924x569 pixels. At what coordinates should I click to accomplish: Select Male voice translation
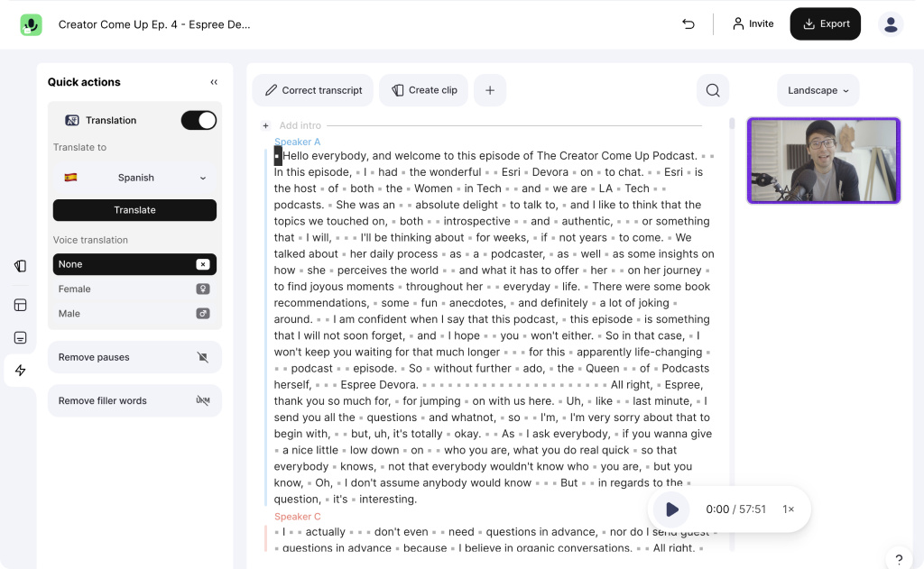click(135, 314)
